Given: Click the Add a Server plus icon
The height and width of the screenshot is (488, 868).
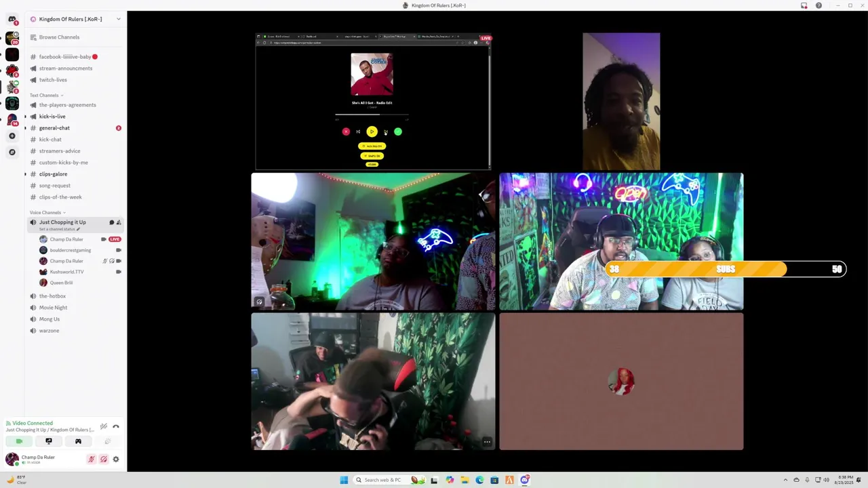Looking at the screenshot, I should click(x=12, y=136).
